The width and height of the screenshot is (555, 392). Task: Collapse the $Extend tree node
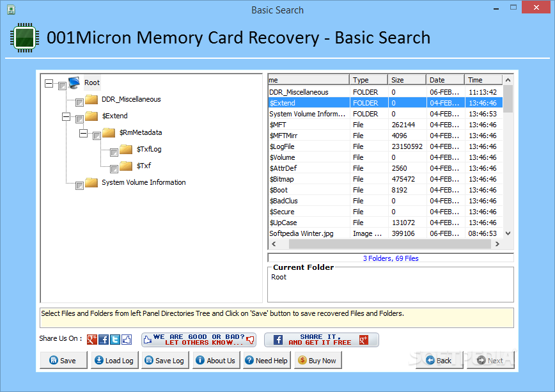point(66,116)
